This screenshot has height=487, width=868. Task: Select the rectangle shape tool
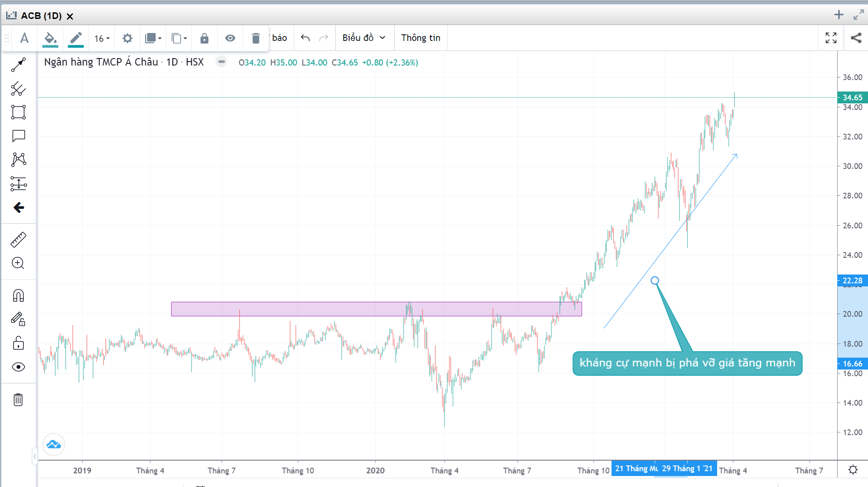point(18,112)
